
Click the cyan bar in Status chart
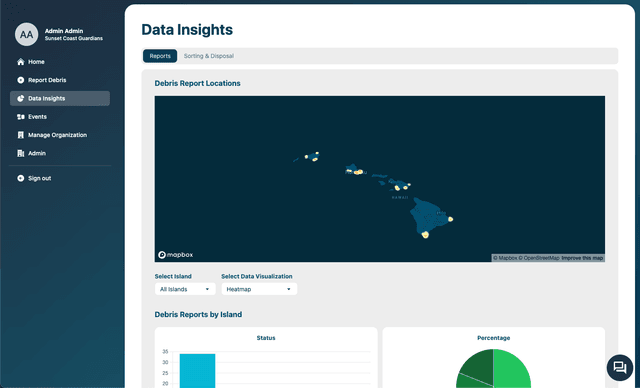click(198, 370)
